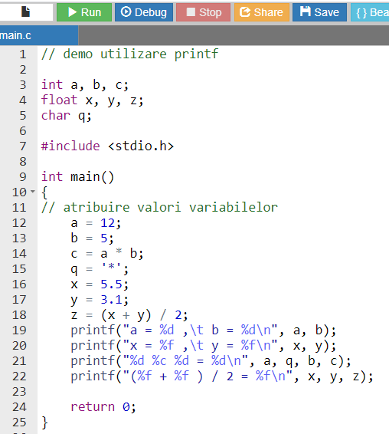Click the 'float x, y, z;' declaration

[92, 100]
